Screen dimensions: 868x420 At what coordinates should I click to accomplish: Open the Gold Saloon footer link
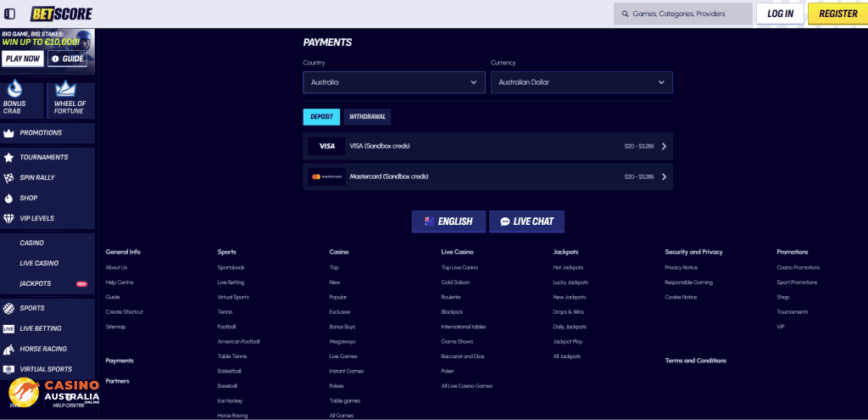pos(454,283)
